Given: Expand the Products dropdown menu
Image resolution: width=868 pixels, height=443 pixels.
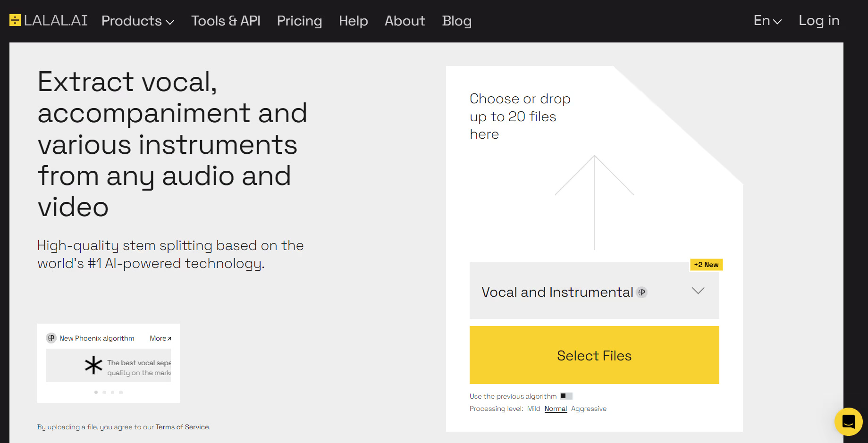Looking at the screenshot, I should point(138,21).
